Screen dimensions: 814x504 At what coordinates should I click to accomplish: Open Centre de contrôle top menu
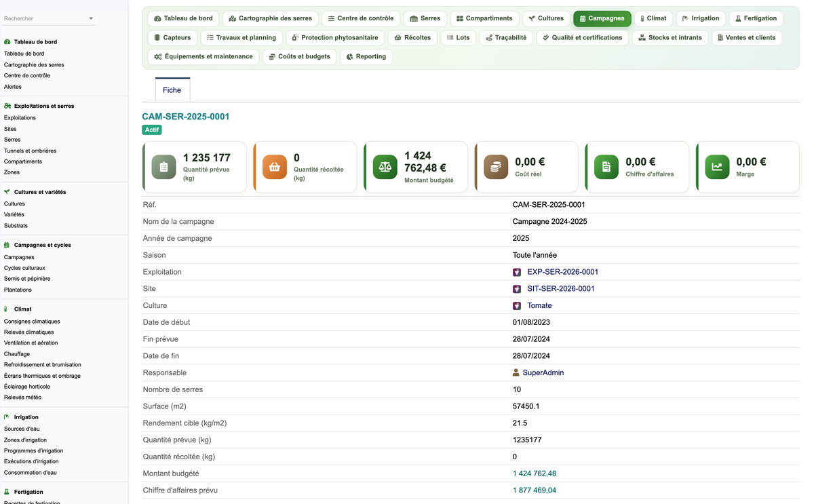[x=361, y=18]
